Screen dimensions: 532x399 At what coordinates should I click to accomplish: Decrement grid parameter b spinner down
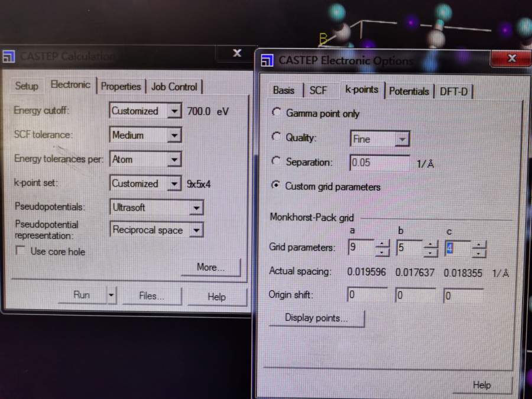[430, 252]
